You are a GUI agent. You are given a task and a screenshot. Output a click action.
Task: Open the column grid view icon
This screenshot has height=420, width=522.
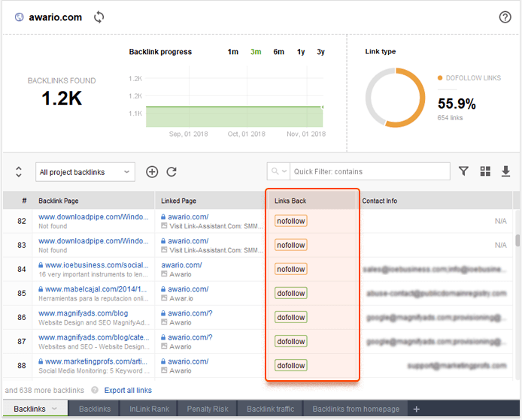coord(485,171)
